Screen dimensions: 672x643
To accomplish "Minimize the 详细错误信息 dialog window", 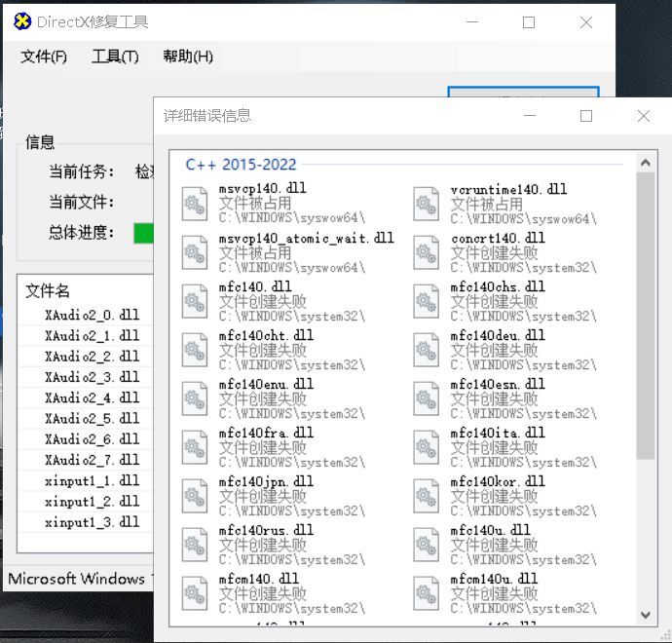I will click(530, 116).
